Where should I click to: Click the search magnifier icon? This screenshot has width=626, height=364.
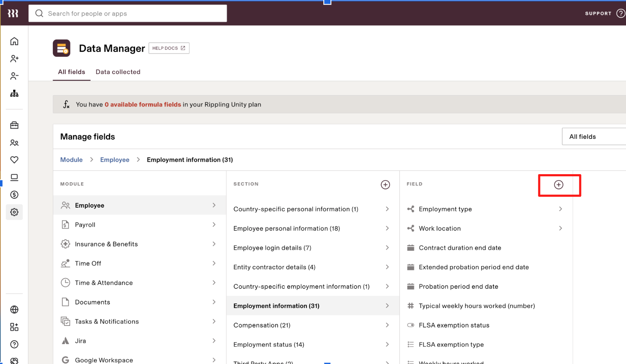(x=39, y=14)
